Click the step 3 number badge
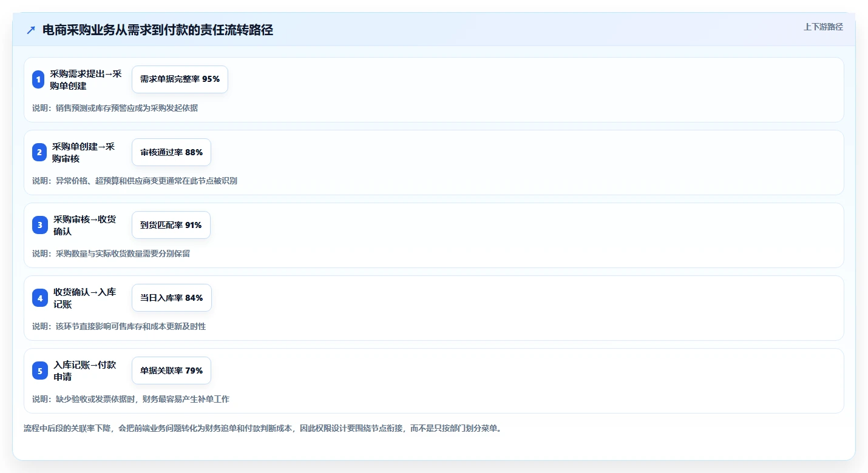Image resolution: width=868 pixels, height=473 pixels. click(x=39, y=225)
